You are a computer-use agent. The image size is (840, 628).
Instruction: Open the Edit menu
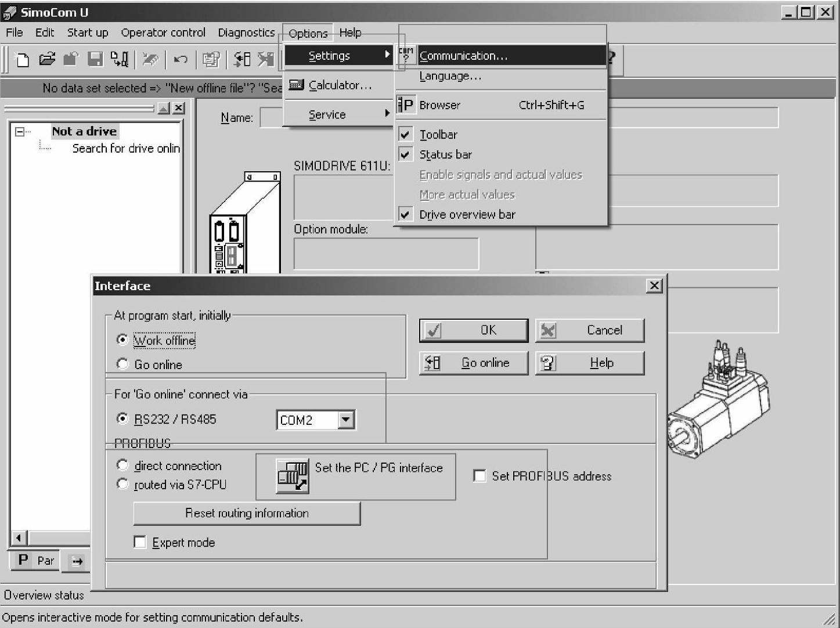[x=45, y=33]
